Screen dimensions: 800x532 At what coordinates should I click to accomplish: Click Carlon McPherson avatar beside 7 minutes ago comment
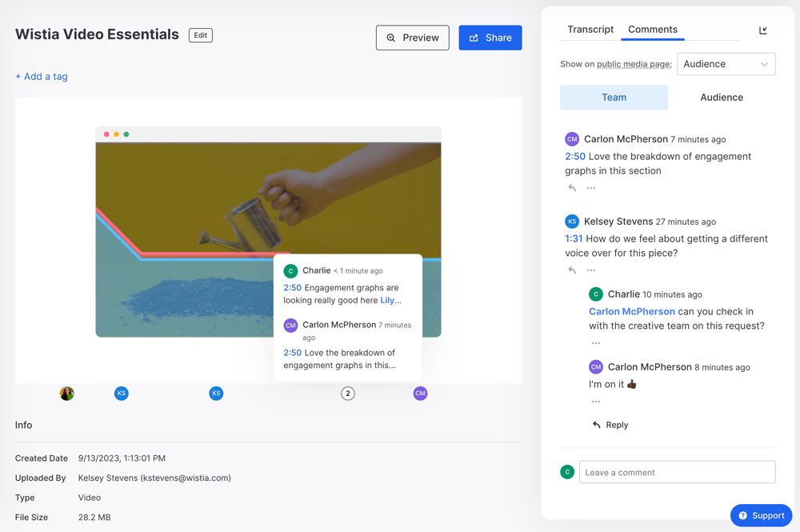click(572, 138)
